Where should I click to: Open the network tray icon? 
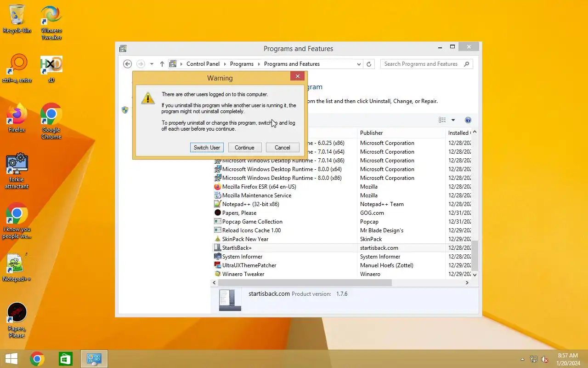click(x=534, y=359)
